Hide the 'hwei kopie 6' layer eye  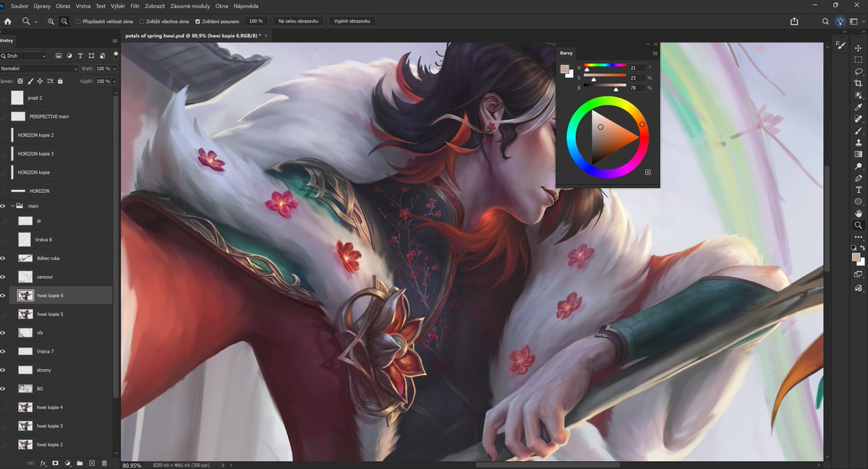point(4,296)
